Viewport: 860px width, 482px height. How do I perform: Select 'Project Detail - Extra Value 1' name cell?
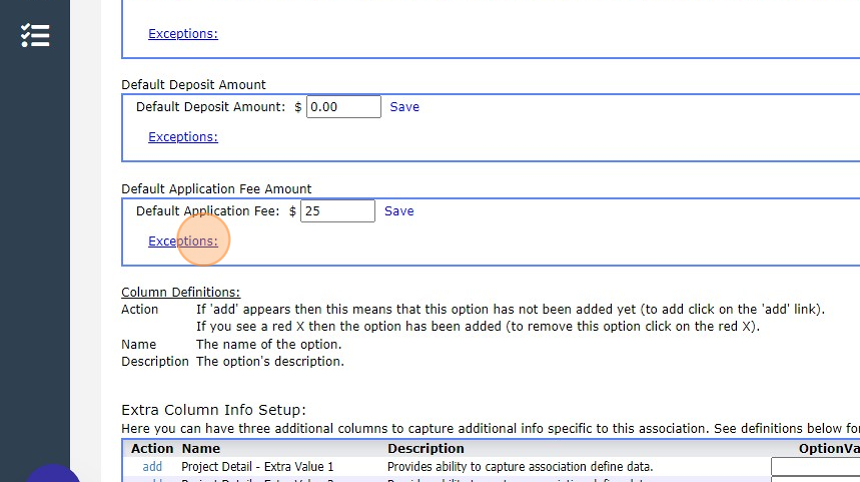tap(257, 467)
